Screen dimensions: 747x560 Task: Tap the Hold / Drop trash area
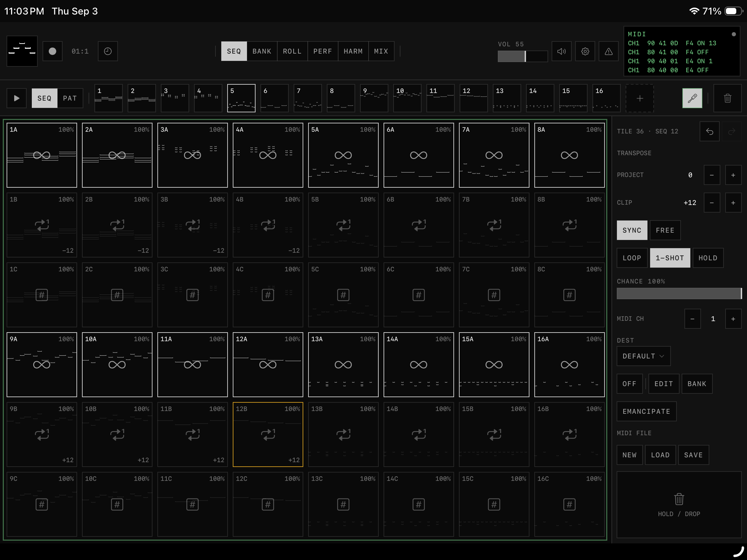pos(679,505)
